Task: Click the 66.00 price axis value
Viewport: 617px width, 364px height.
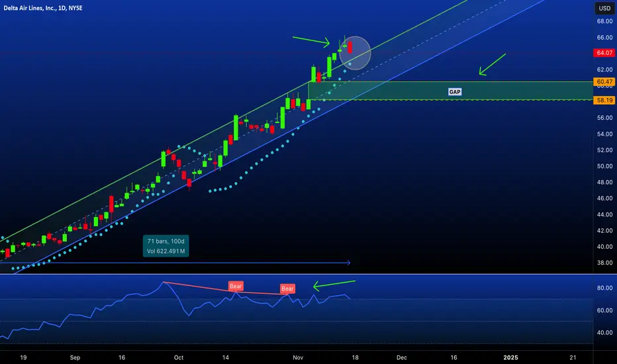Action: [x=604, y=37]
